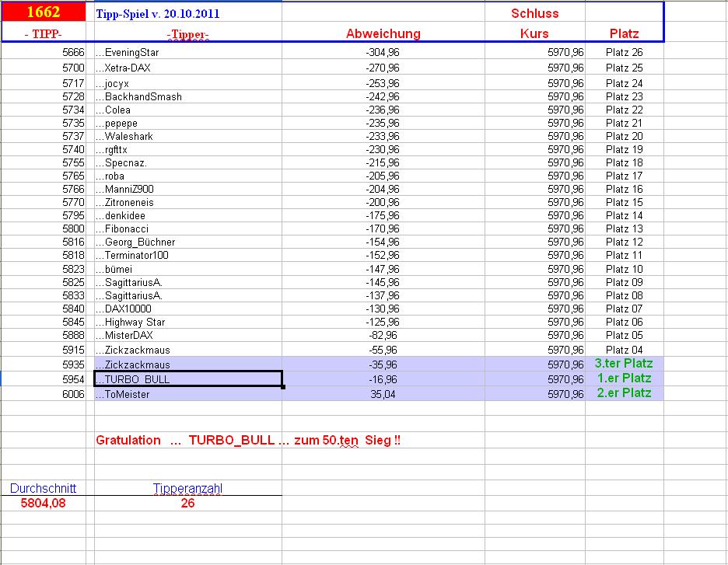The width and height of the screenshot is (728, 565).
Task: Select the Waleshark cell
Action: [188, 136]
